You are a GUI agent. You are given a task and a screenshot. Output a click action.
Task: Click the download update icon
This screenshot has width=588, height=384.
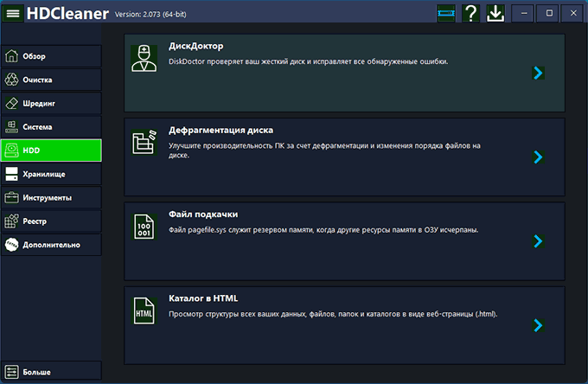[x=495, y=14]
